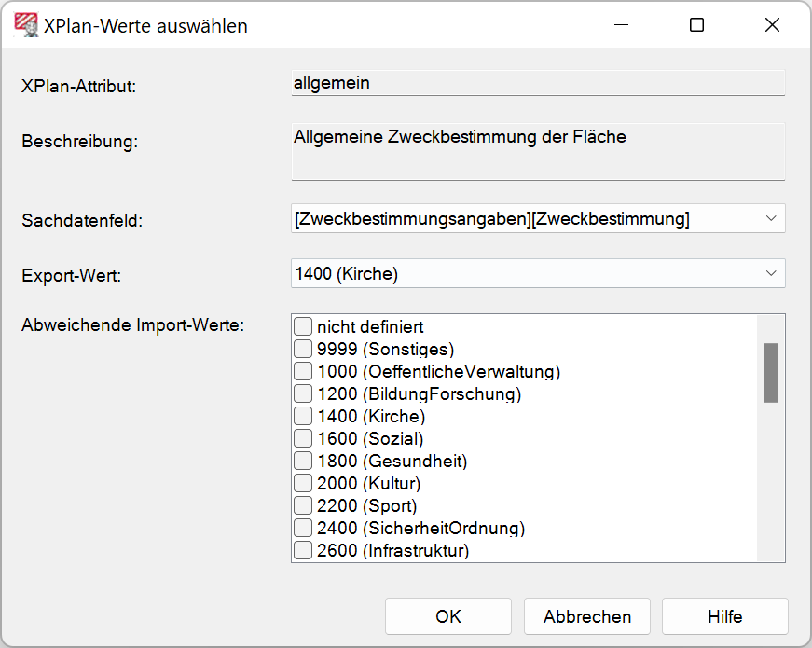
Task: Enable the 1800 (Gesundheit) checkbox
Action: click(x=303, y=462)
